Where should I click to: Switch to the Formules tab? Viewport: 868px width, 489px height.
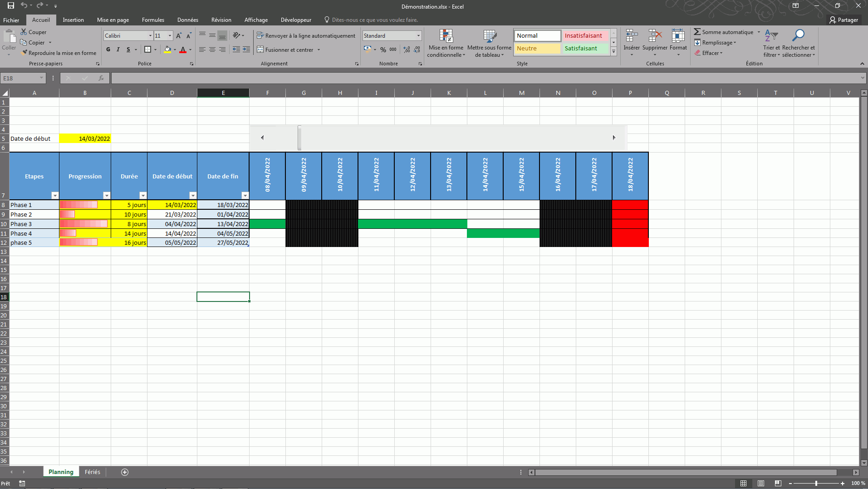[153, 20]
